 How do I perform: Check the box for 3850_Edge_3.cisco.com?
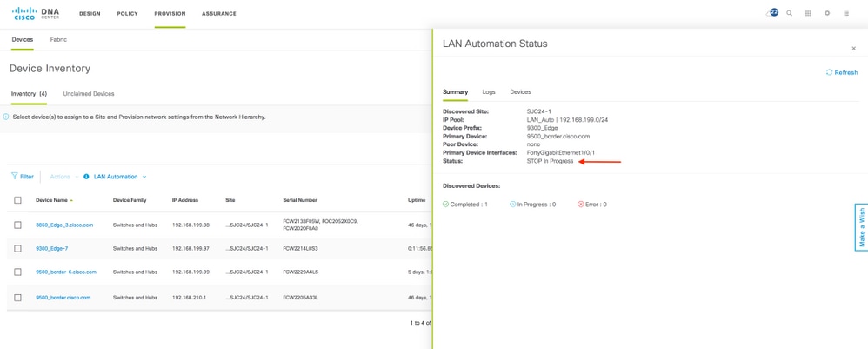17,225
